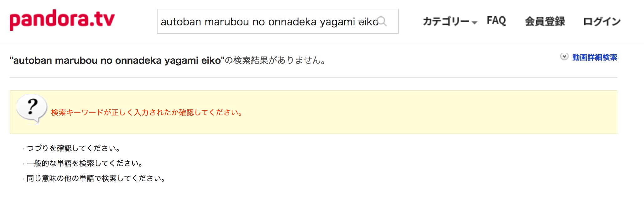Click the red 検索キーワード warning message
Viewport: 644px width, 200px height.
tap(147, 113)
